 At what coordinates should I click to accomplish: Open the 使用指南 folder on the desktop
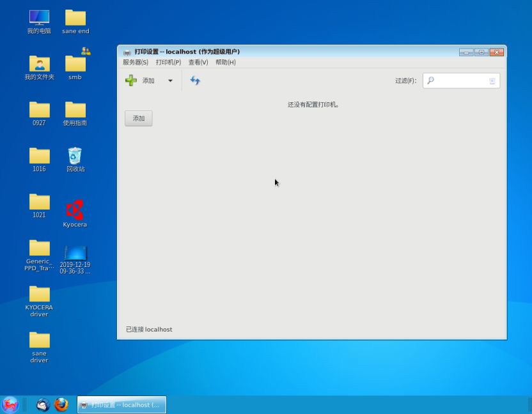tap(75, 111)
